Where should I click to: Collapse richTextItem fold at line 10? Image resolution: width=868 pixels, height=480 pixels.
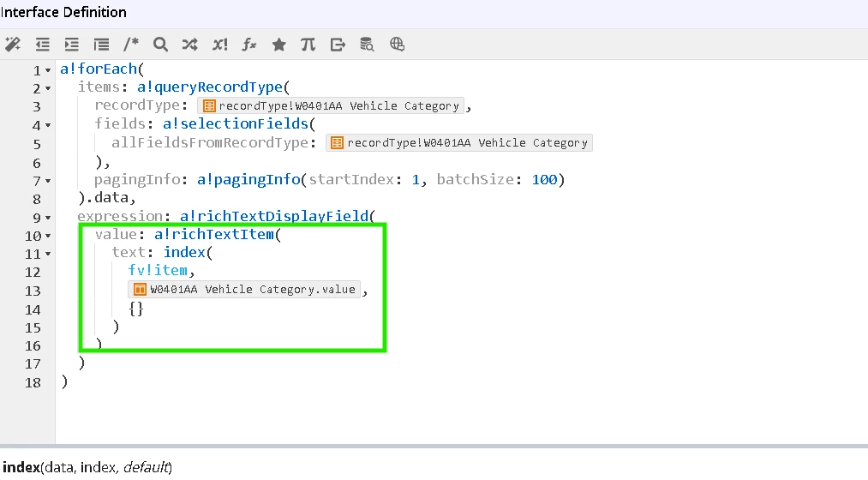(48, 236)
